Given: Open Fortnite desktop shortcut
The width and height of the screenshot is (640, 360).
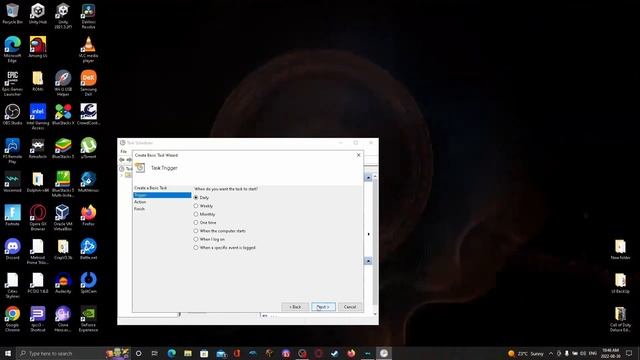Looking at the screenshot, I should pyautogui.click(x=12, y=216).
